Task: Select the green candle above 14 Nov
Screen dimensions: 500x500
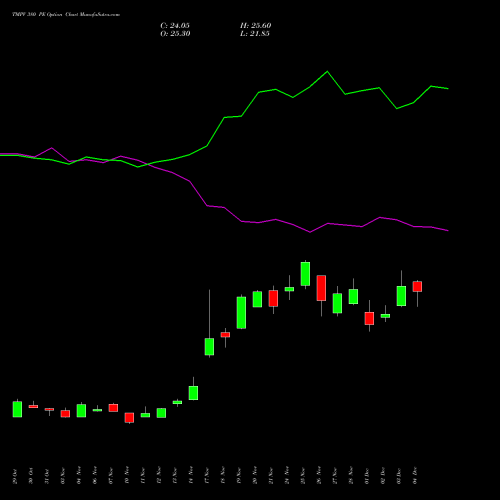Action: (193, 393)
